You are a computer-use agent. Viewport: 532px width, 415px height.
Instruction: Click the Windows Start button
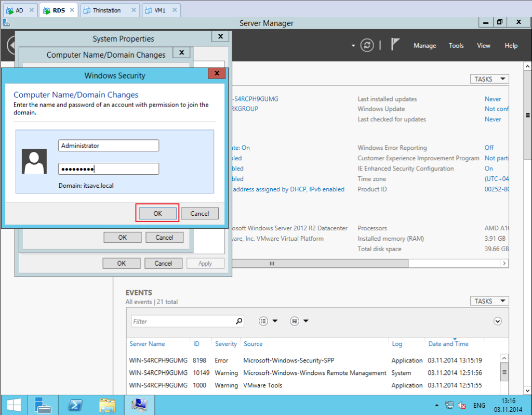point(14,405)
